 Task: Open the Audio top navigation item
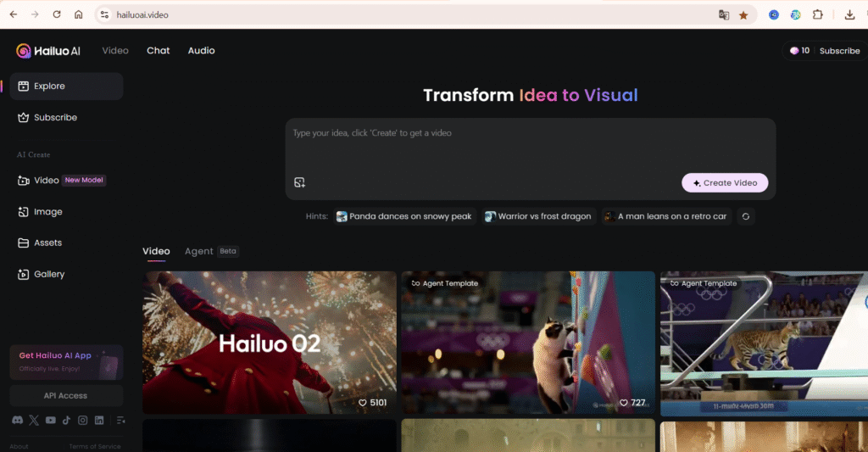tap(202, 50)
